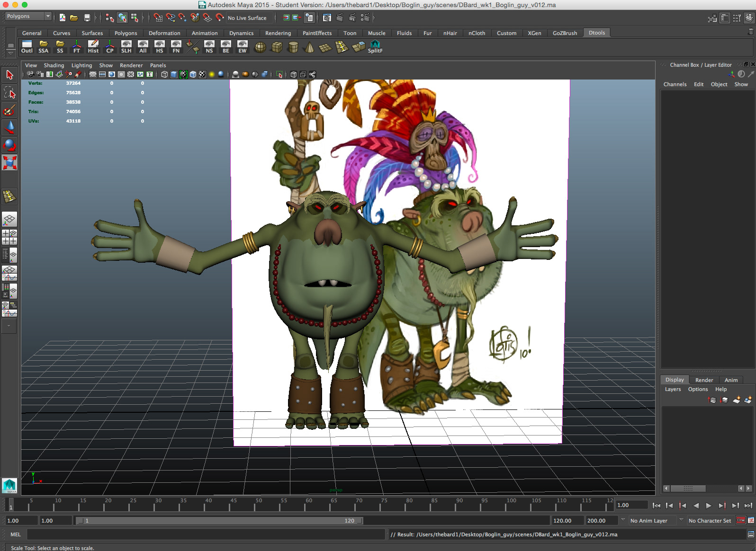Image resolution: width=756 pixels, height=551 pixels.
Task: Open the Channels menu in Channel Box
Action: tap(675, 84)
